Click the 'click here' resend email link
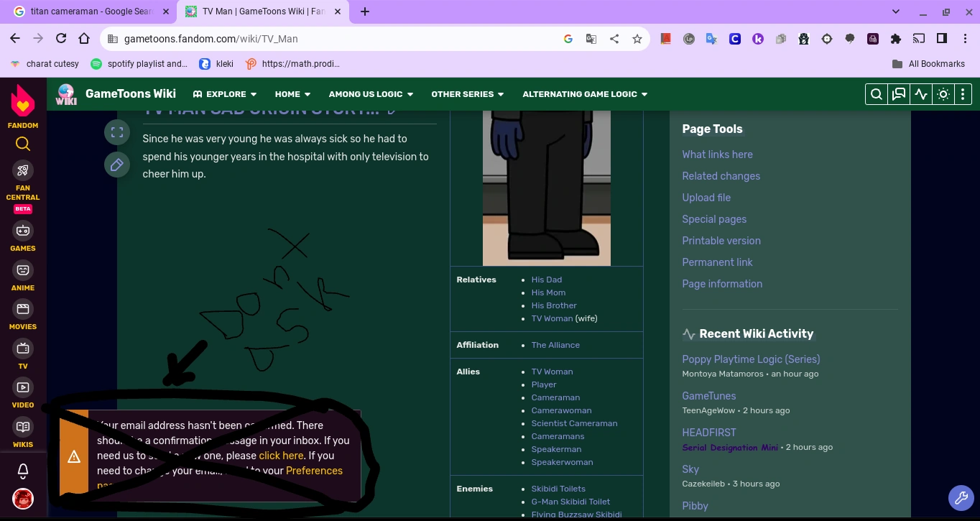 click(x=281, y=456)
